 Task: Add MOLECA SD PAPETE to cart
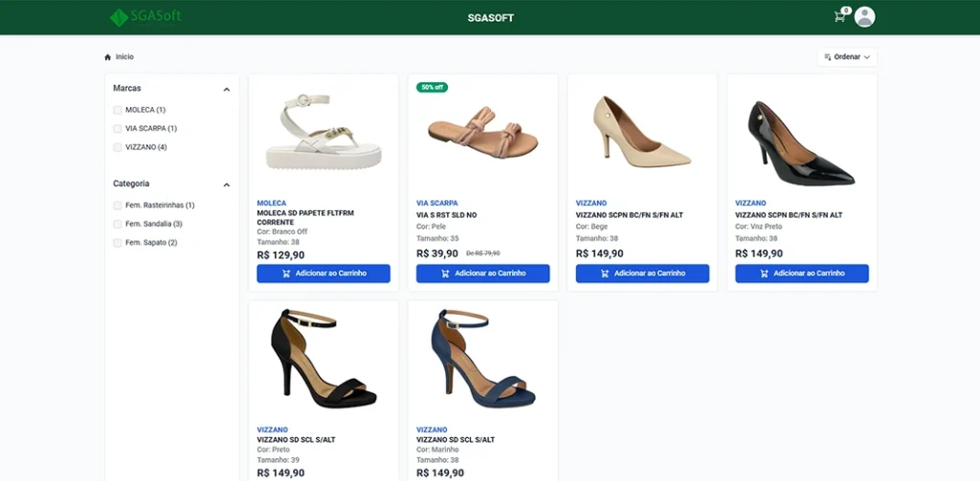(x=323, y=273)
